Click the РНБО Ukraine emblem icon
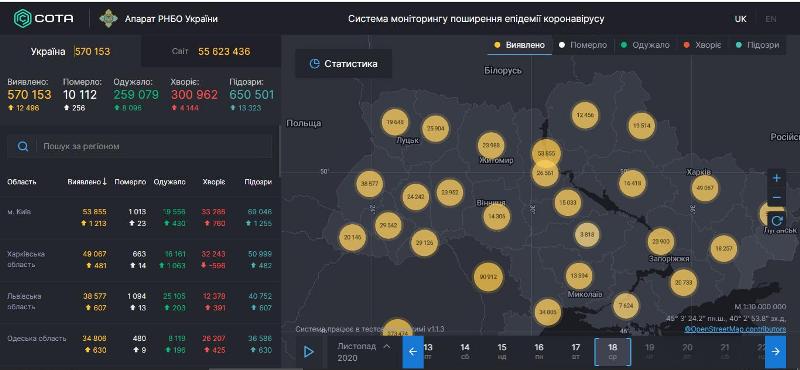The height and width of the screenshot is (370, 800). 108,18
